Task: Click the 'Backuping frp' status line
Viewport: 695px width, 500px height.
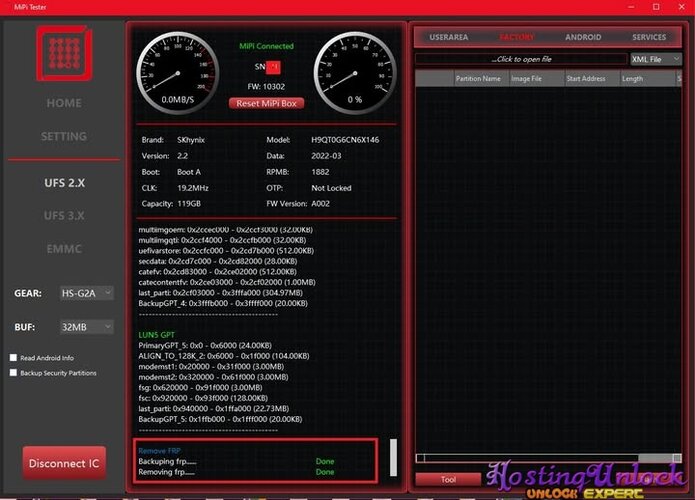Action: pyautogui.click(x=168, y=461)
